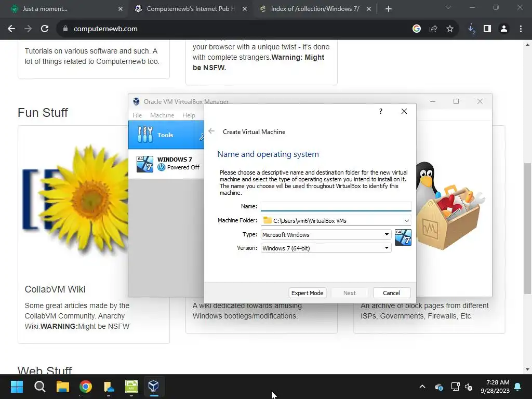Open Version dropdown showing Windows 7 (64-bit)
This screenshot has width=532, height=399.
coord(326,248)
